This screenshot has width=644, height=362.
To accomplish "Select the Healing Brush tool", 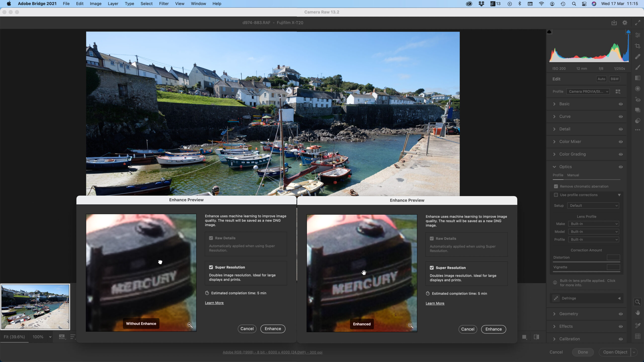I will tap(638, 57).
